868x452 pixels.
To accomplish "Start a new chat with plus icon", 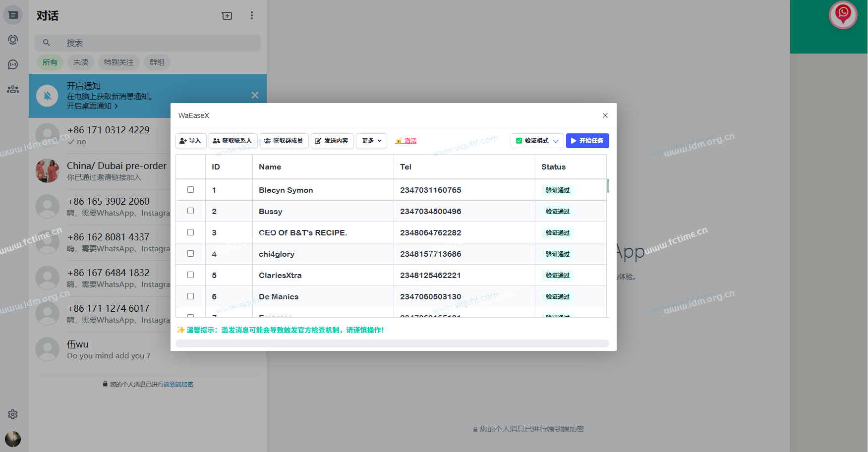I will click(x=227, y=16).
